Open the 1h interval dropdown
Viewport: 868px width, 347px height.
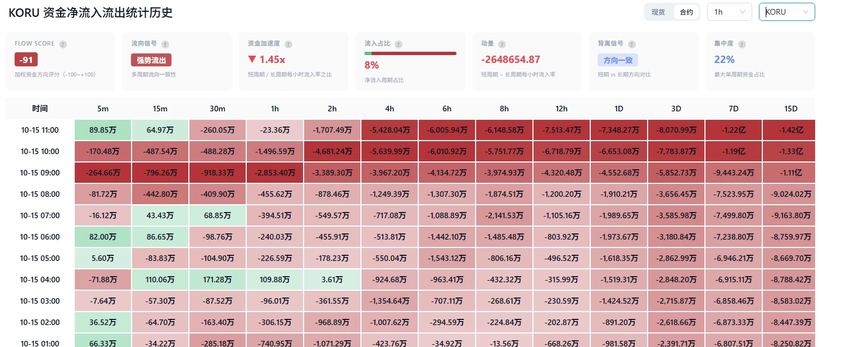(x=730, y=12)
